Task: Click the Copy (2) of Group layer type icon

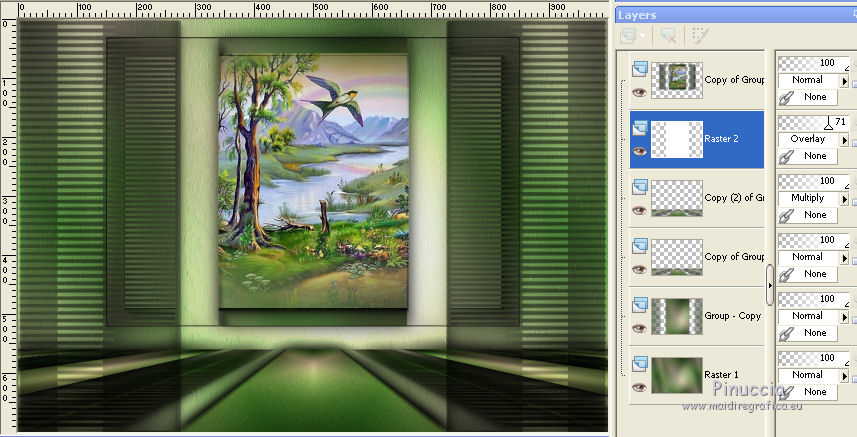Action: click(639, 187)
